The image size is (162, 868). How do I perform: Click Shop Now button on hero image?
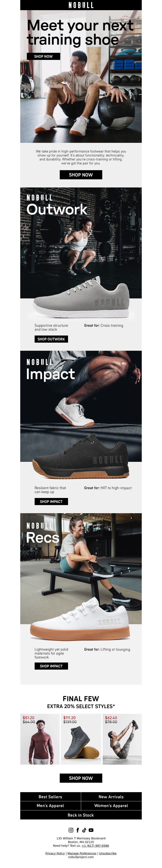point(43,56)
